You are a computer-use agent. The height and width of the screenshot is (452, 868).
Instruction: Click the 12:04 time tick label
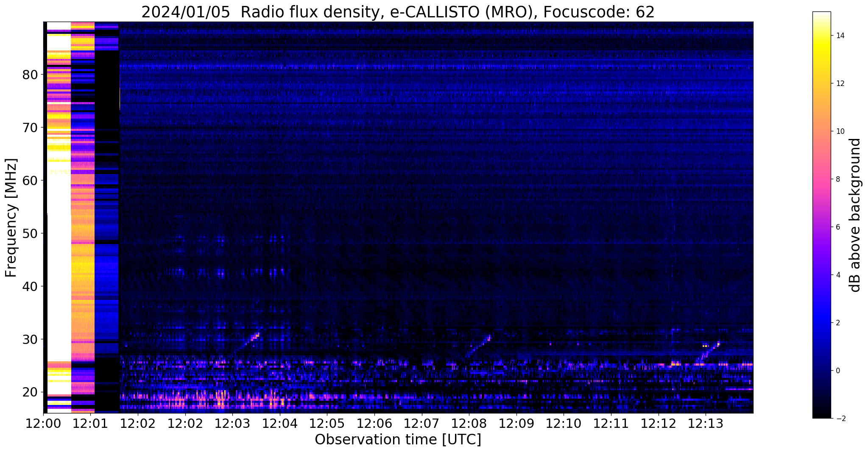click(280, 424)
